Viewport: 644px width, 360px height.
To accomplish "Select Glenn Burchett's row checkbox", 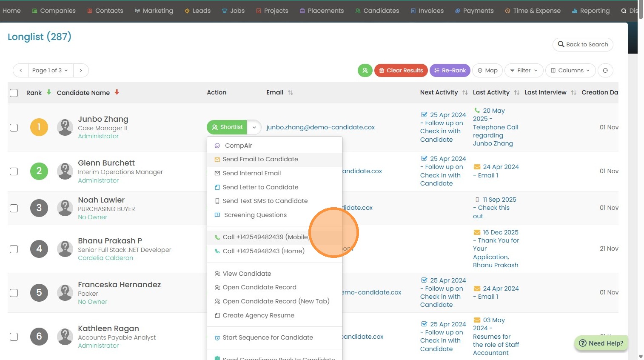I will [x=14, y=171].
